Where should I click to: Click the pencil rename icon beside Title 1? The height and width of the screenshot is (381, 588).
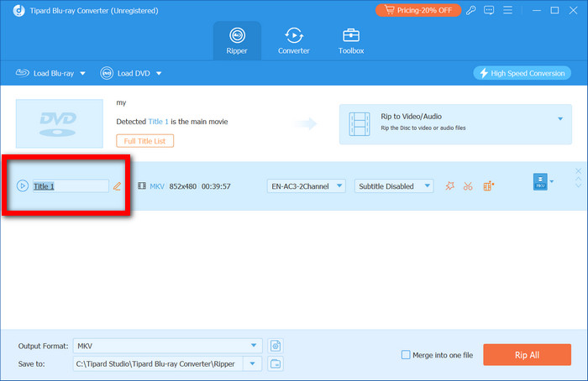tap(117, 186)
